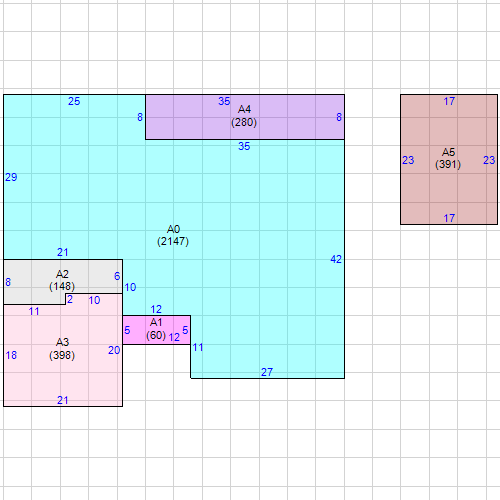Select the A4 (280) area label
Image resolution: width=500 pixels, height=500 pixels.
tap(244, 116)
